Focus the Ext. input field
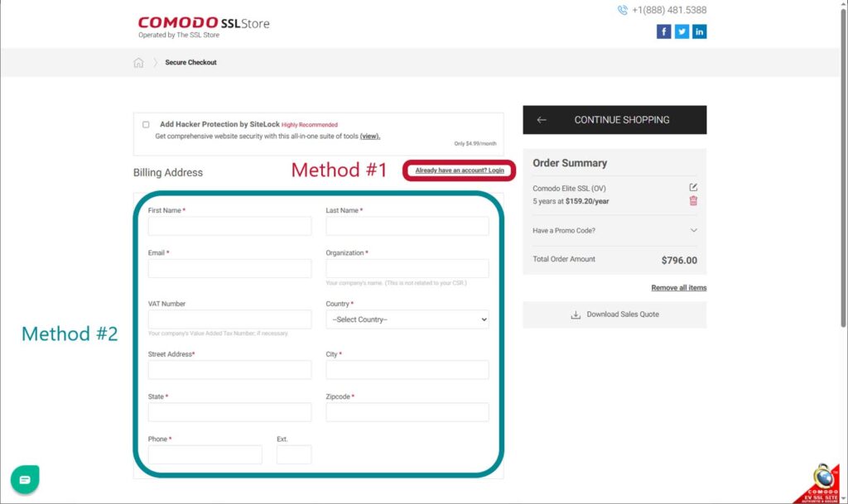 point(294,455)
